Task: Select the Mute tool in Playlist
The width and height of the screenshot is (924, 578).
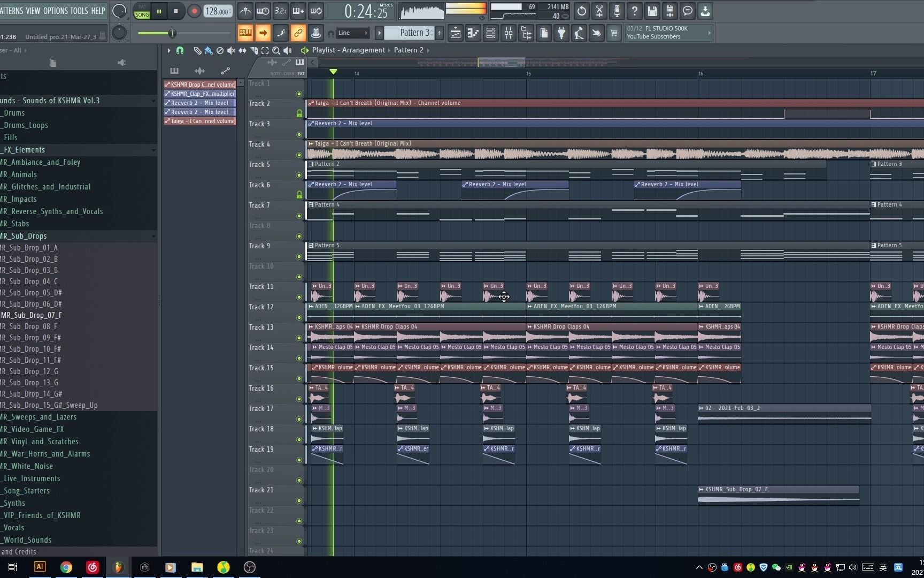Action: point(231,50)
